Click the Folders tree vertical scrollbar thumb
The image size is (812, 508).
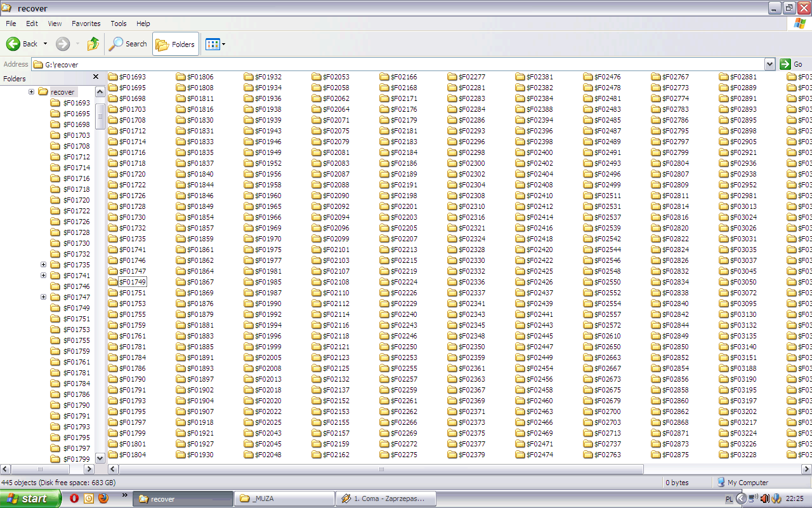click(x=100, y=117)
